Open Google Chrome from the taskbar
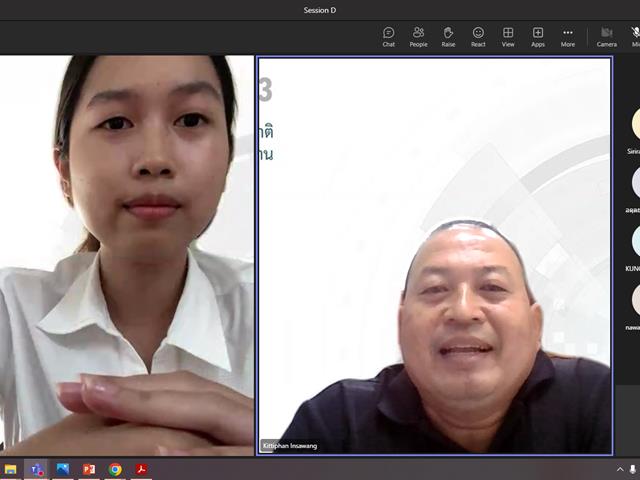 (x=115, y=469)
